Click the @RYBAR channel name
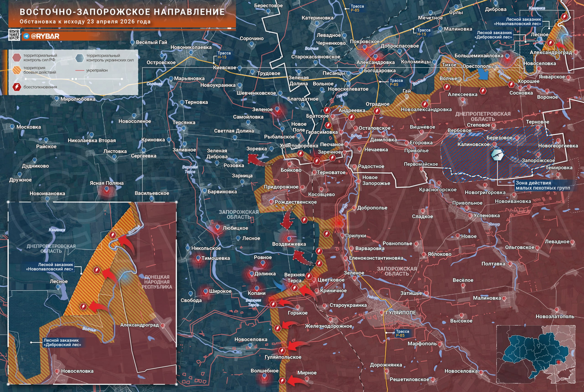Screen dimensions: 584x392 coord(45,36)
